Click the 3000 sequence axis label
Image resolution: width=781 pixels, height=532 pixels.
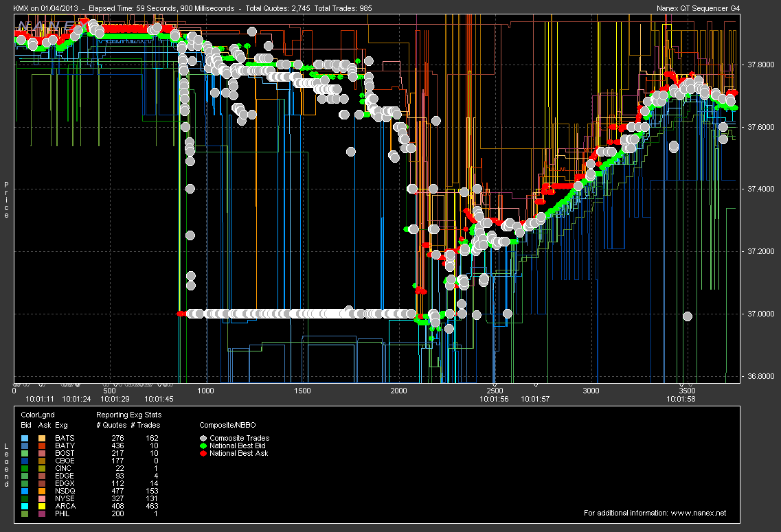[591, 391]
